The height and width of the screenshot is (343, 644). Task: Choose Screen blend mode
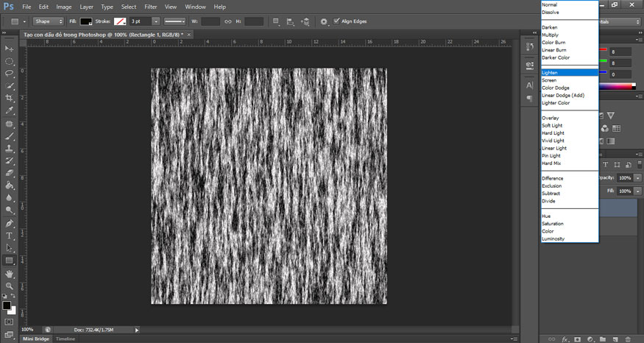point(569,80)
